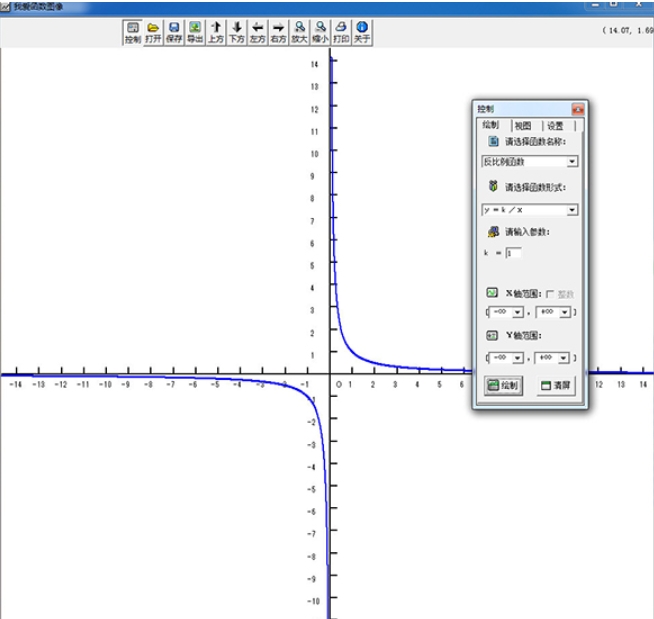Click the function form icon beside 请选择函数形式

click(x=493, y=186)
